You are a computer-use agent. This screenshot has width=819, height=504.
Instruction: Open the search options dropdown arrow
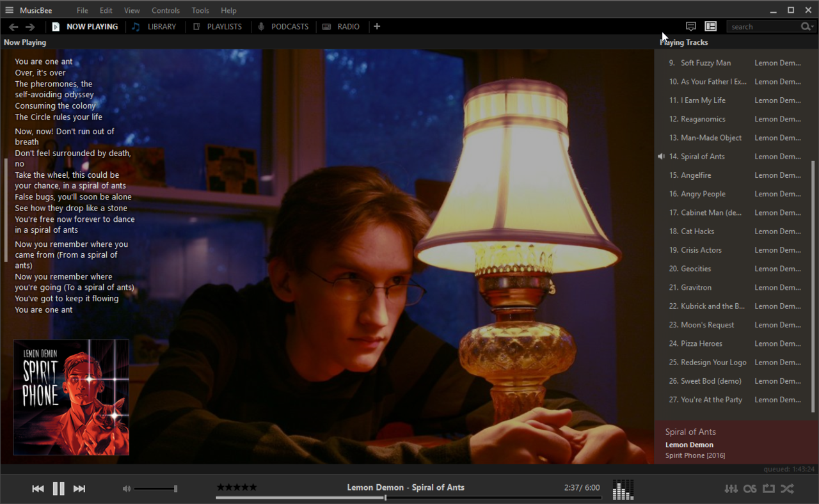click(812, 27)
